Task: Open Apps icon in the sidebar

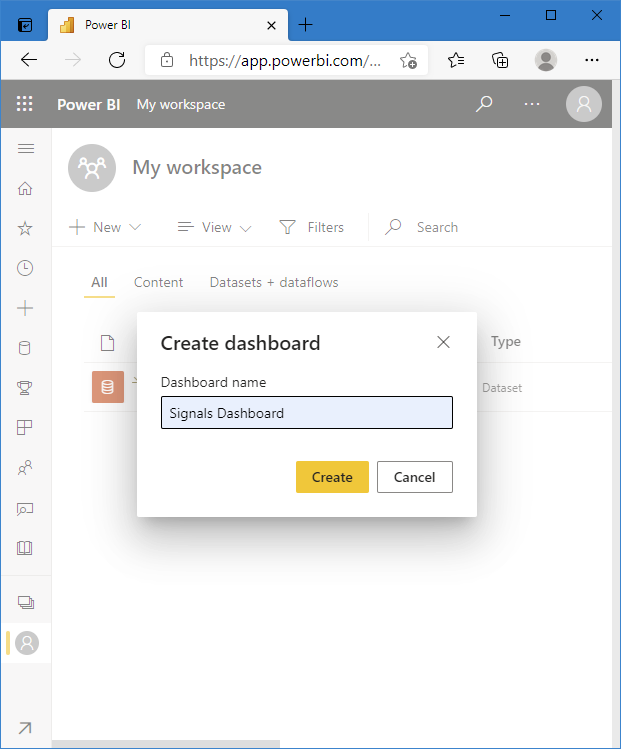Action: [25, 427]
